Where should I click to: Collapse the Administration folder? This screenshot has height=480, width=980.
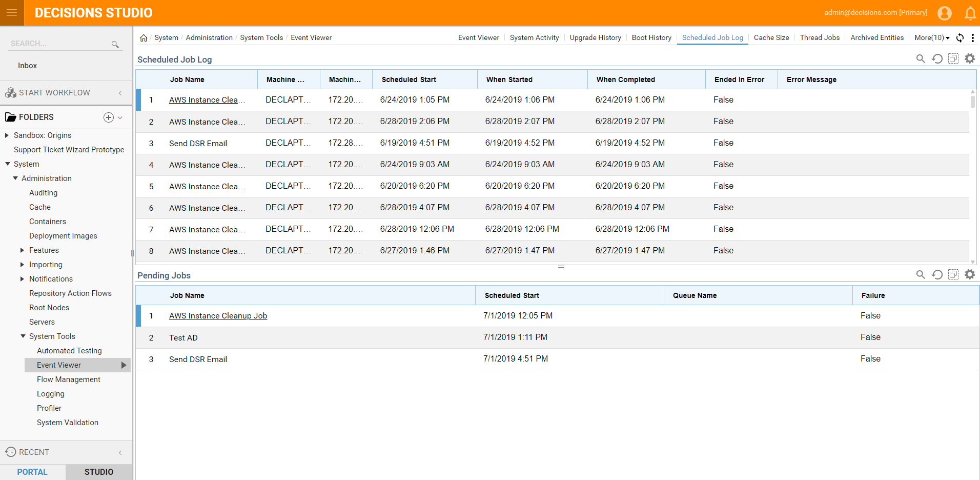(x=15, y=178)
